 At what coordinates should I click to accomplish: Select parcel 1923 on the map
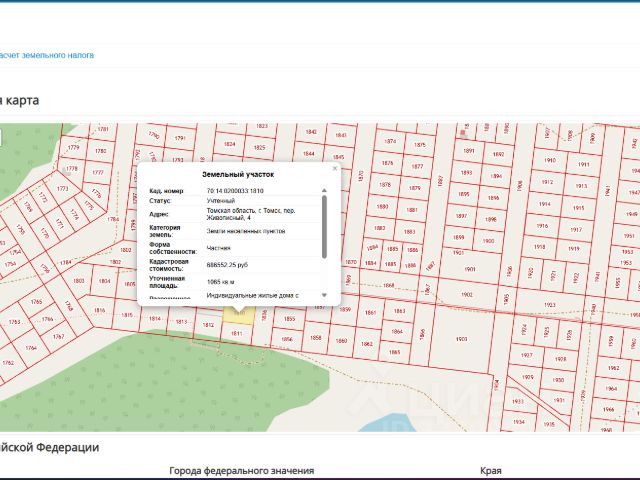coord(549,304)
